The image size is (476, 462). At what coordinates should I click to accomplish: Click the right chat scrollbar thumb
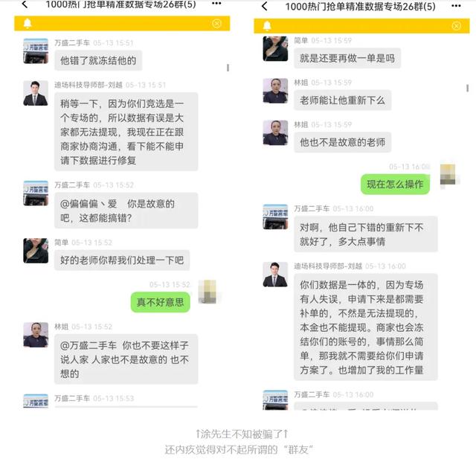click(467, 88)
